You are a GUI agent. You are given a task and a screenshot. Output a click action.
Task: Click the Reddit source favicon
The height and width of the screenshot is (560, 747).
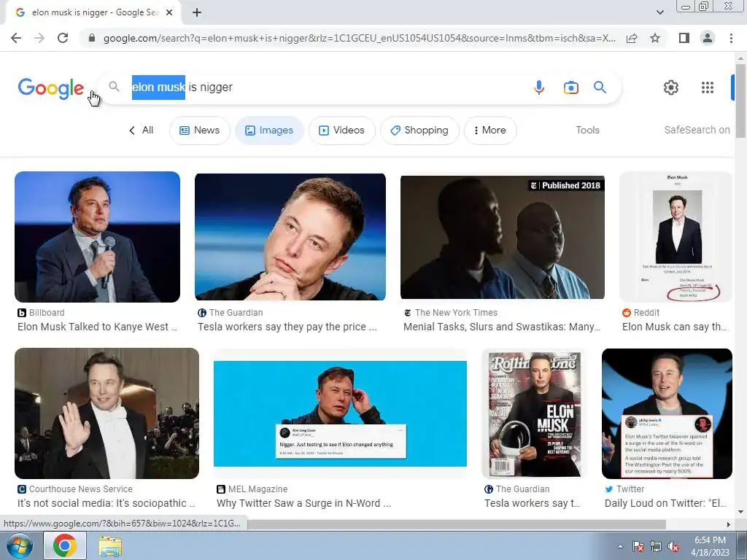[x=627, y=313]
